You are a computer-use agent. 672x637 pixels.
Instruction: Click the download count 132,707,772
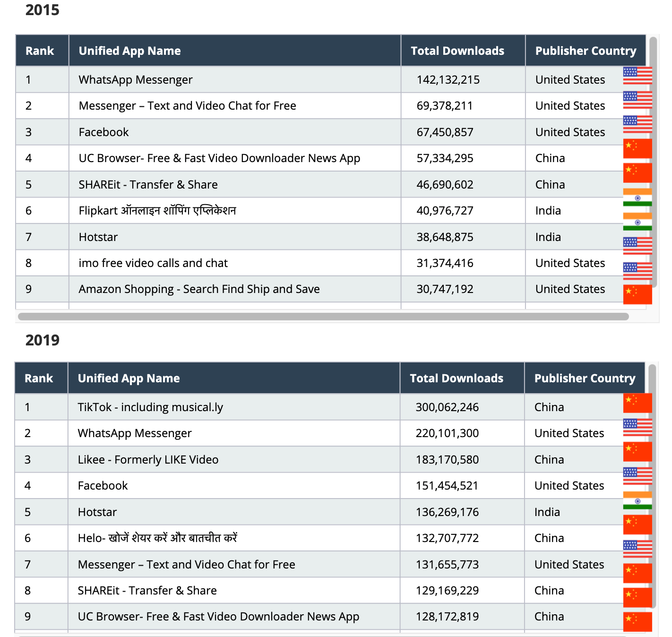point(447,538)
